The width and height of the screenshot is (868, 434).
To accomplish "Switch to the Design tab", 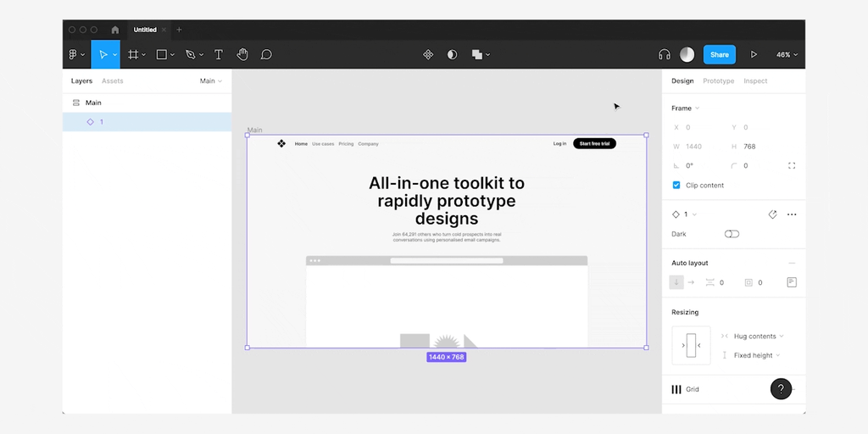I will pyautogui.click(x=682, y=81).
